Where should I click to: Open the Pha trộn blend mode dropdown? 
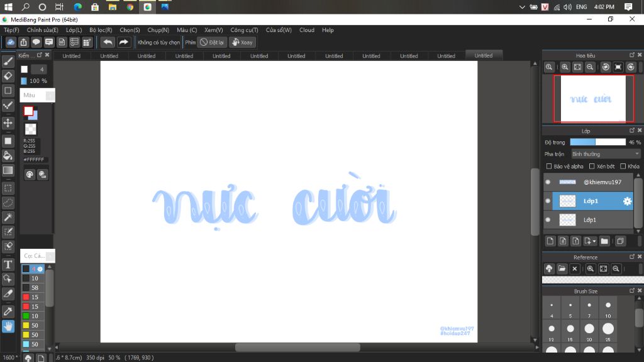pyautogui.click(x=606, y=154)
